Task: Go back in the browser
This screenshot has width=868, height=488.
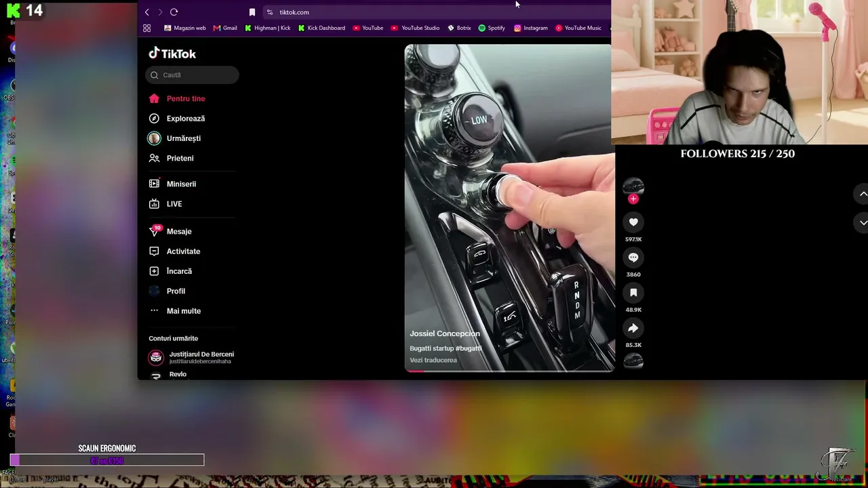Action: coord(147,12)
